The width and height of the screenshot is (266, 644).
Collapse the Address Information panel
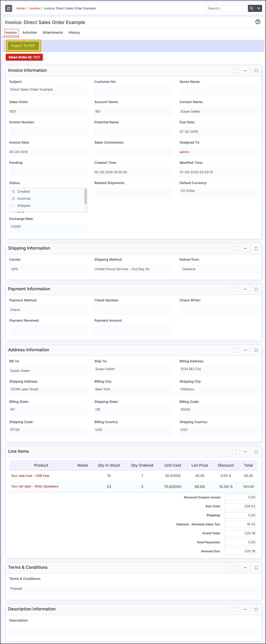pos(245,350)
